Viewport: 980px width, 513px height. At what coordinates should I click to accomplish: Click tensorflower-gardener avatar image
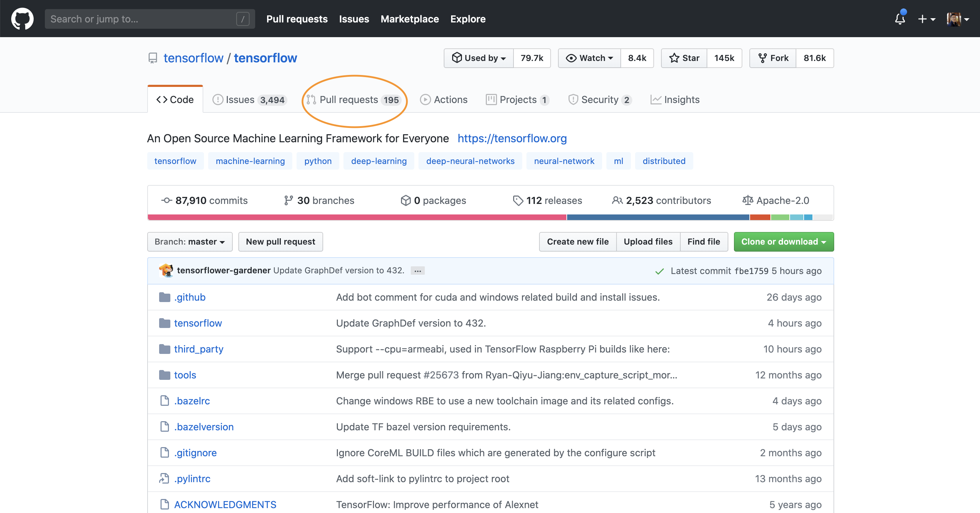(x=166, y=271)
